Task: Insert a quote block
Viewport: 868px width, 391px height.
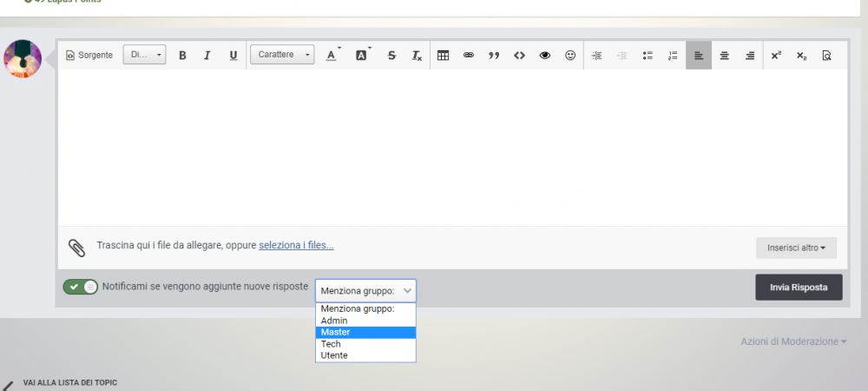Action: (x=494, y=56)
